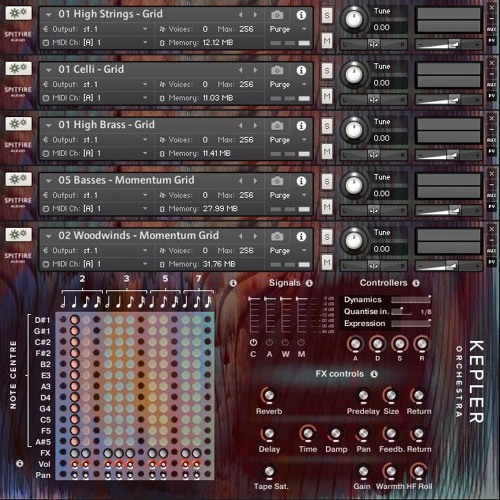This screenshot has width=500, height=500.
Task: Open MIDI Ch dropdown for 01 Celli
Action: pyautogui.click(x=145, y=98)
